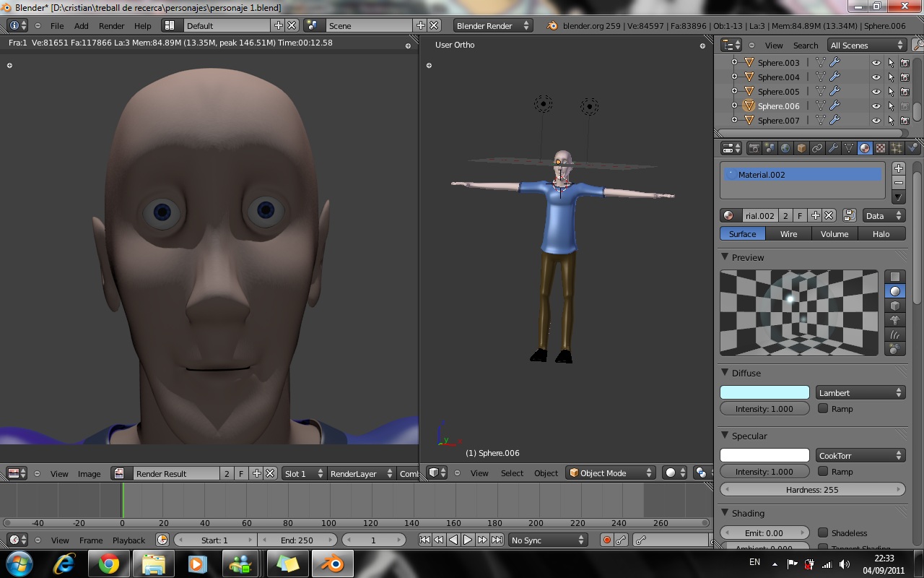Screen dimensions: 924x578
Task: Open the Select menu in 3D view
Action: point(512,473)
